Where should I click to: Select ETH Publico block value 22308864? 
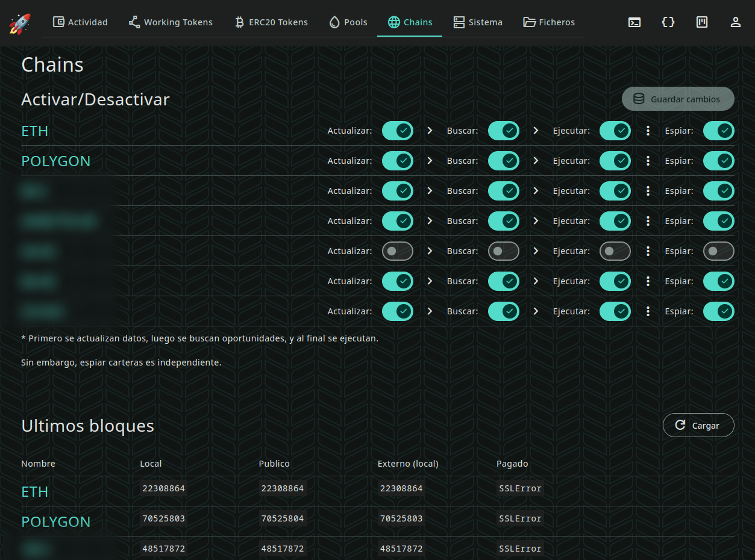coord(283,488)
